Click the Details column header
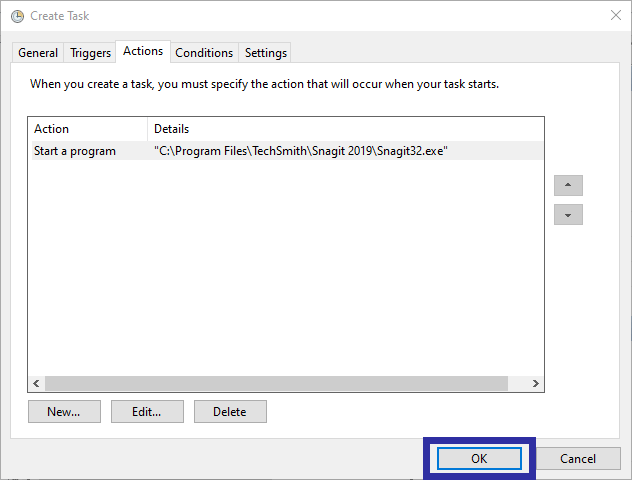The image size is (632, 480). point(345,129)
